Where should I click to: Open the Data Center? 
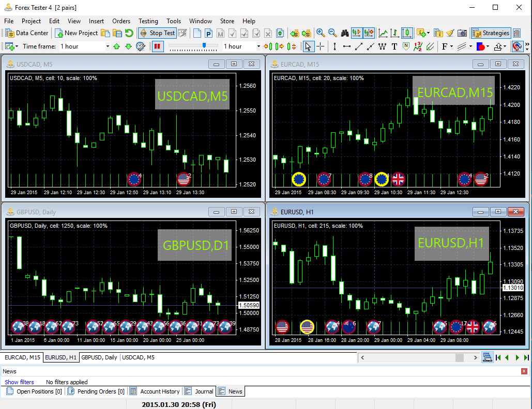pyautogui.click(x=27, y=33)
